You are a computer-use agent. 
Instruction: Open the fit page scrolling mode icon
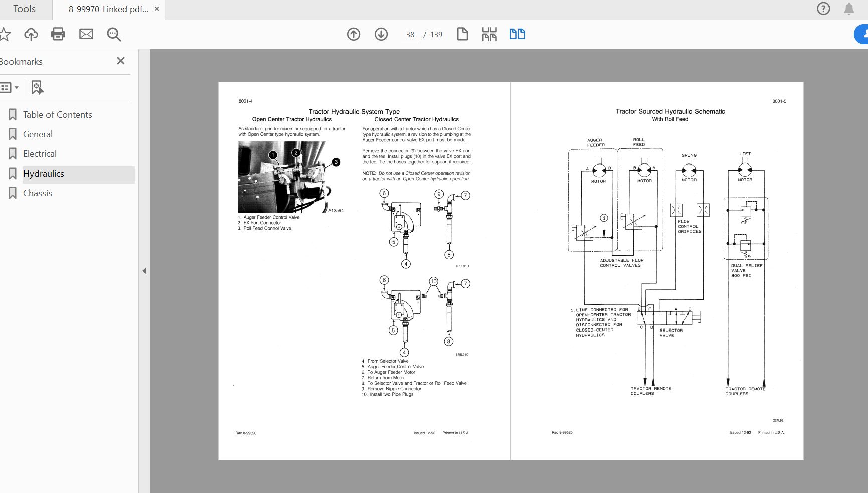pos(489,34)
